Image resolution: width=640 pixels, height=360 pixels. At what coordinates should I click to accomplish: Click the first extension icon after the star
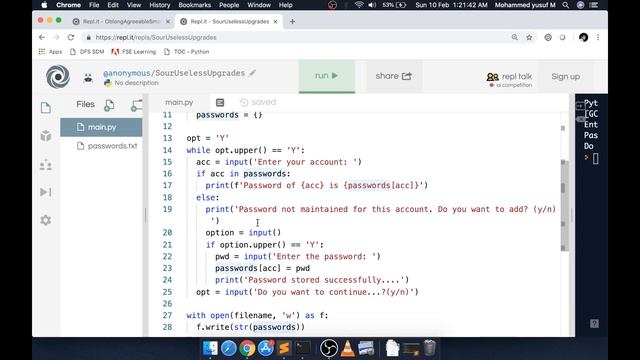click(x=548, y=38)
